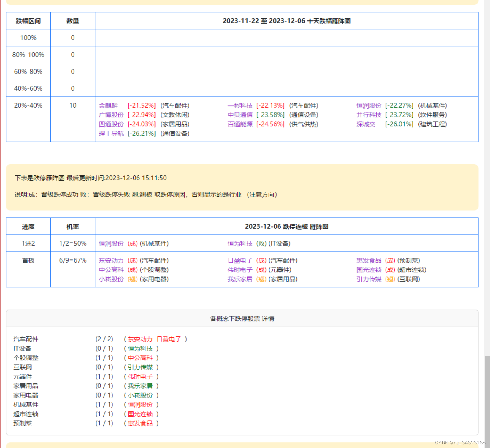Screen dimensions: 490x448
Task: Click the (2 / 2) ratio text
Action: click(104, 339)
